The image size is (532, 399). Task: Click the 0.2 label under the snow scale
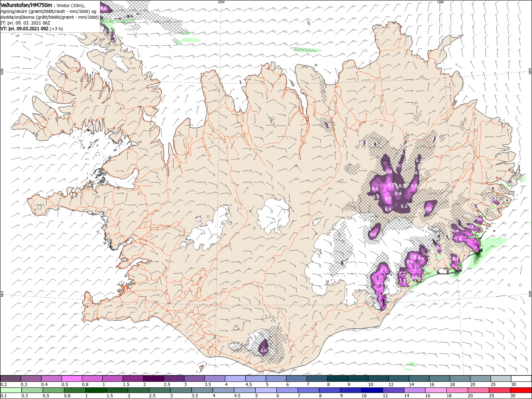pyautogui.click(x=3, y=384)
